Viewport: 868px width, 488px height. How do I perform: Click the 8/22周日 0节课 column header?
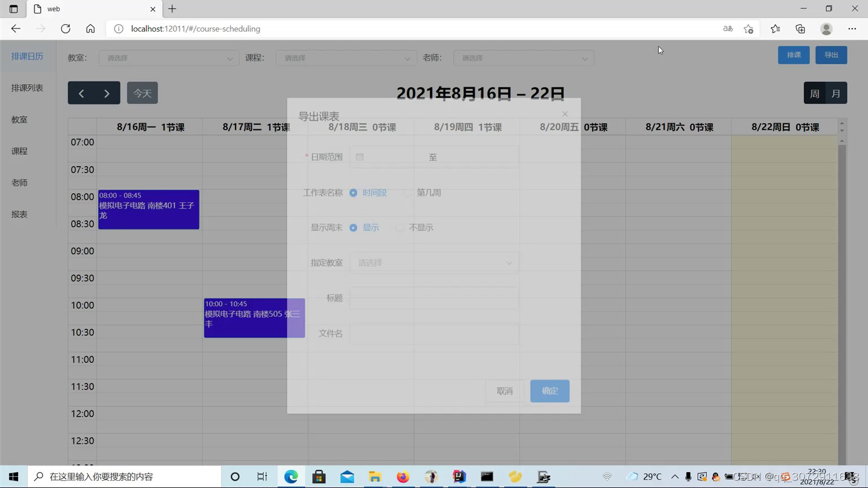click(785, 127)
